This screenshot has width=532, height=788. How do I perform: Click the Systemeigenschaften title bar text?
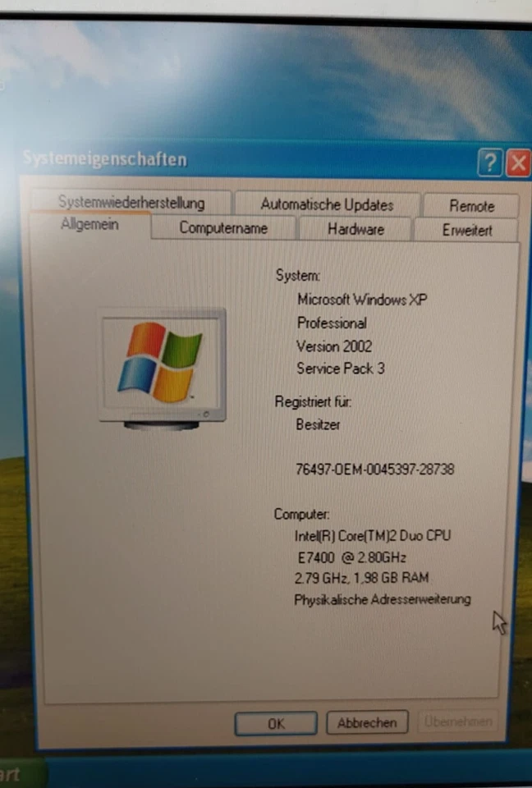(105, 159)
